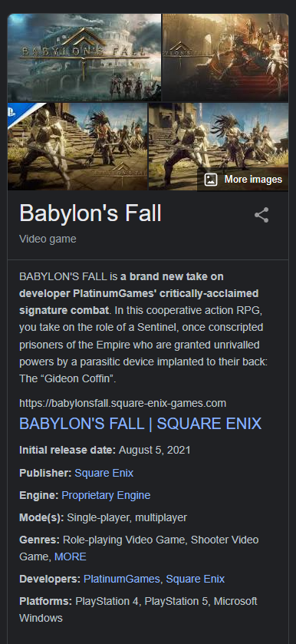
Task: Open the BABYLON'S FALL | SQUARE ENIX link
Action: [140, 424]
